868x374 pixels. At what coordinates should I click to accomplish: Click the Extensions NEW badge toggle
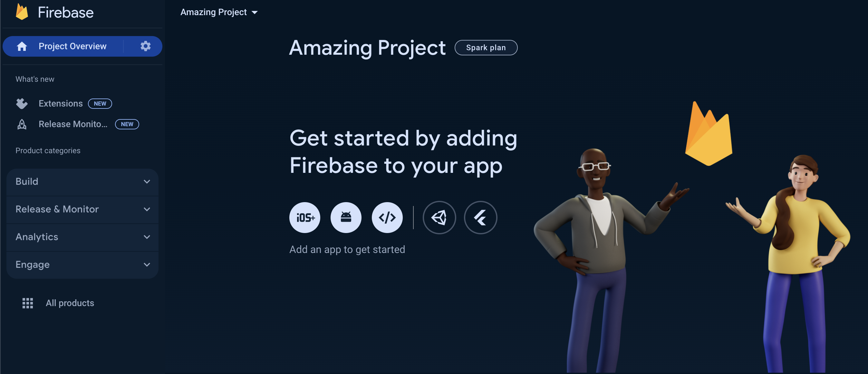pos(100,103)
